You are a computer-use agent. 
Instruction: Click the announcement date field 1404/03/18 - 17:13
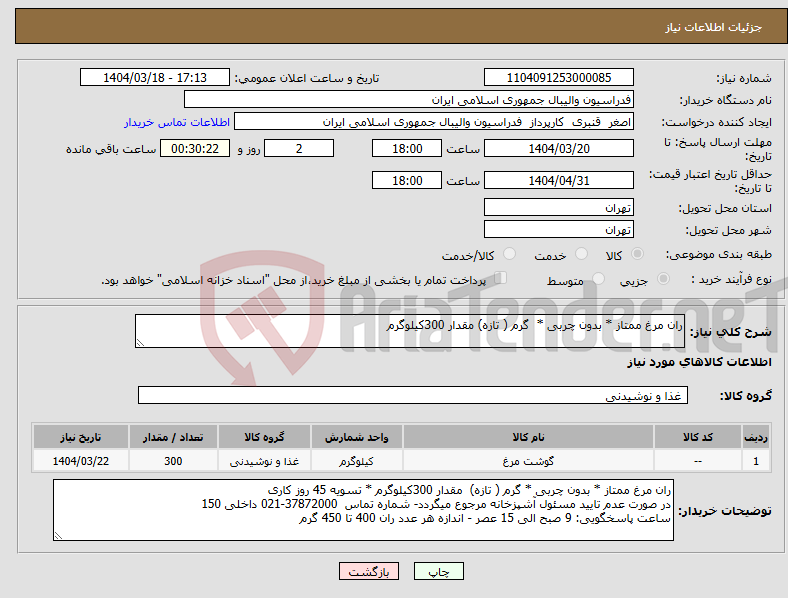click(x=155, y=77)
